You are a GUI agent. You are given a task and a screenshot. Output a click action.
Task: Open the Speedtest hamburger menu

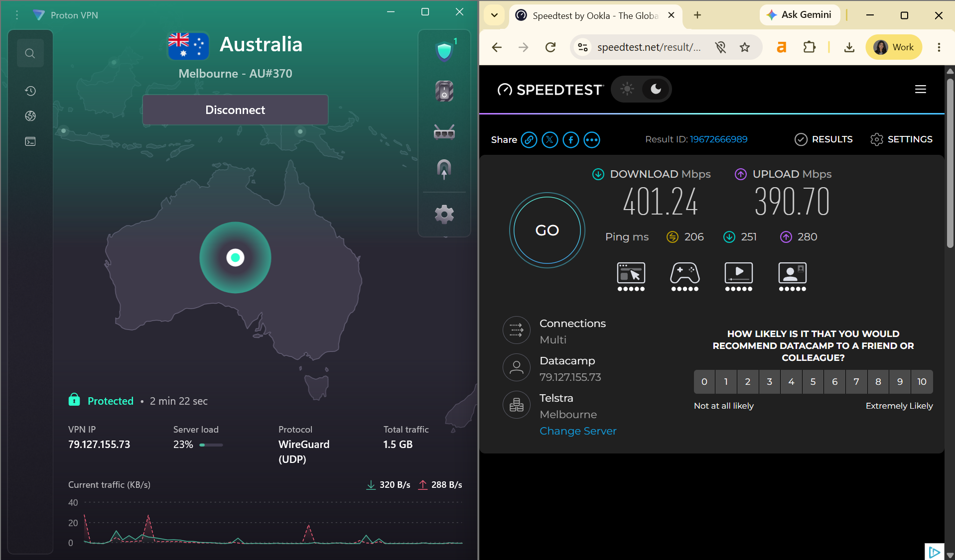[921, 89]
